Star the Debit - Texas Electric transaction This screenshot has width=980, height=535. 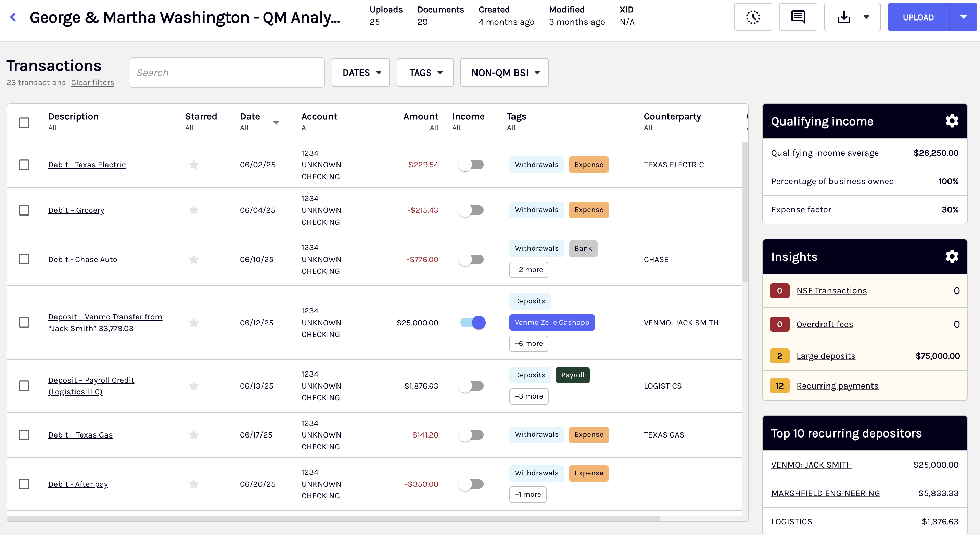pos(194,165)
